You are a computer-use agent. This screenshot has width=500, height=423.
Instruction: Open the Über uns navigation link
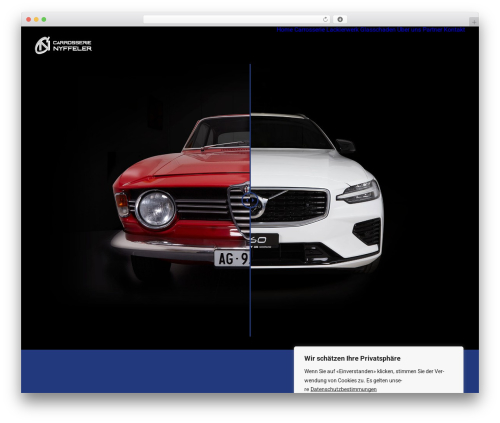point(409,30)
